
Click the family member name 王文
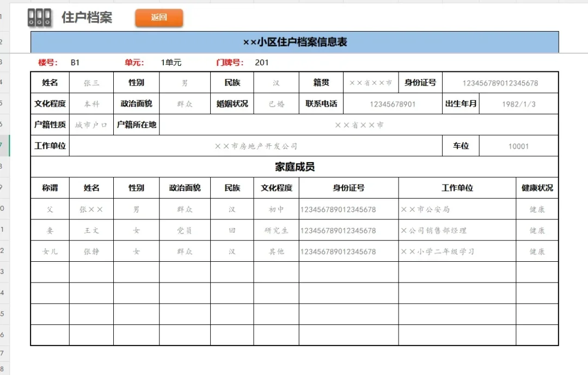(x=91, y=230)
